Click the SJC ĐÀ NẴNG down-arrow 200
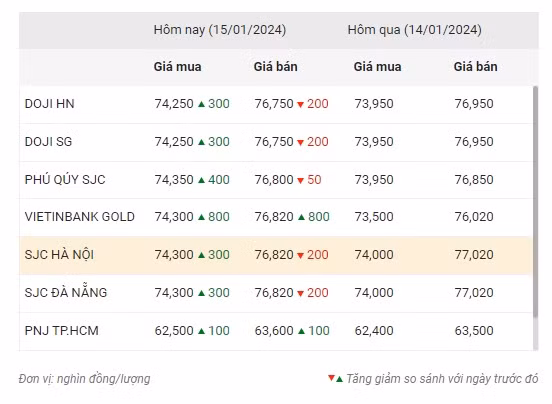This screenshot has height=404, width=552. point(313,293)
